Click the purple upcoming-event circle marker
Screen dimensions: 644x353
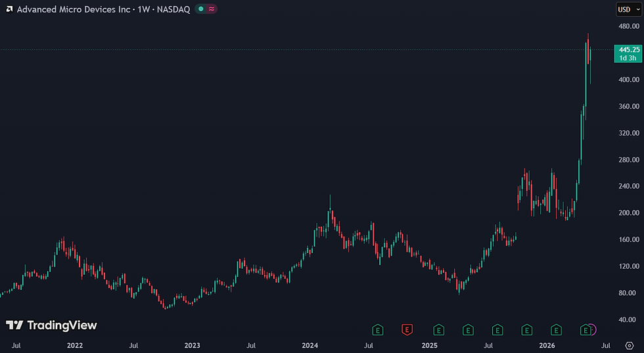coord(593,329)
